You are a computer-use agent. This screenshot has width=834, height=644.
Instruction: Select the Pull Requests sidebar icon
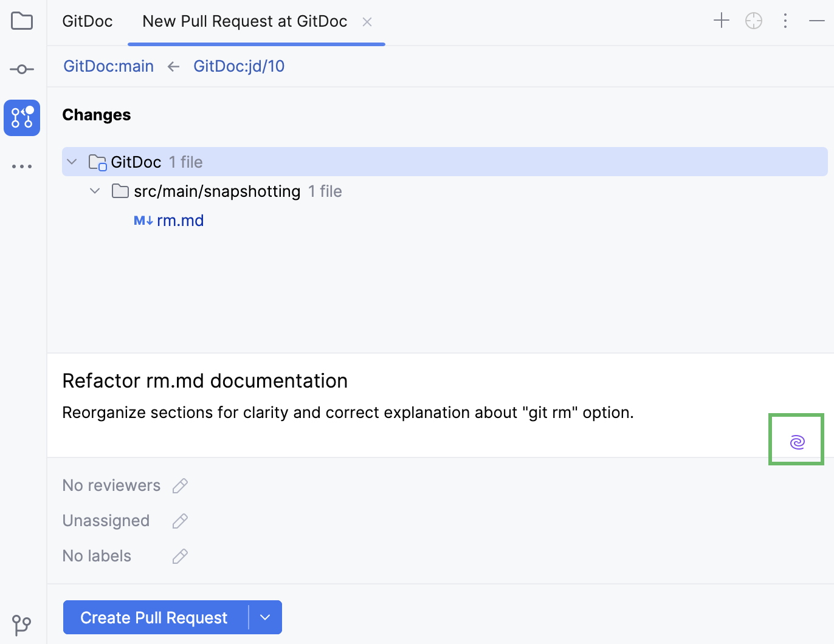pos(22,118)
